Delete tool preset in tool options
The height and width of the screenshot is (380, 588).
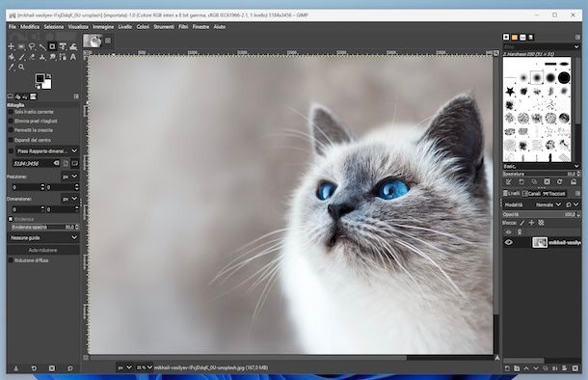pyautogui.click(x=52, y=368)
